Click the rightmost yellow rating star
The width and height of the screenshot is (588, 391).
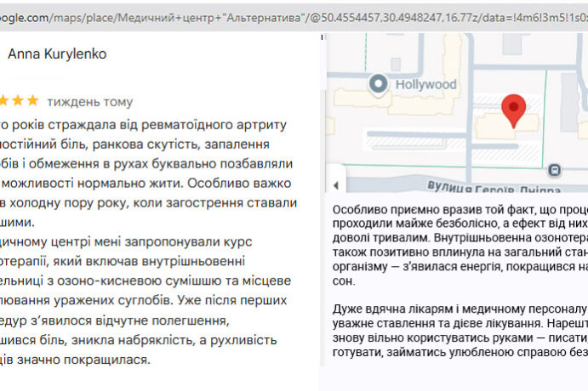pos(32,101)
